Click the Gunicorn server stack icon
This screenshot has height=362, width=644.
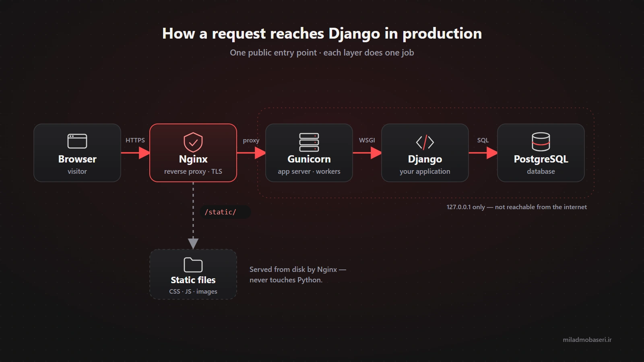(309, 142)
